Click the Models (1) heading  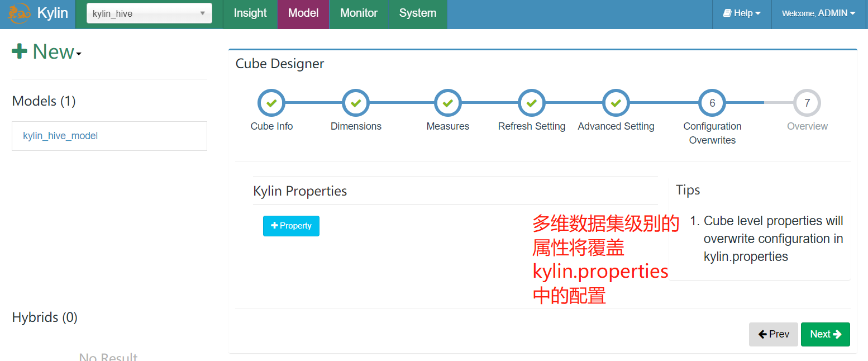(44, 101)
